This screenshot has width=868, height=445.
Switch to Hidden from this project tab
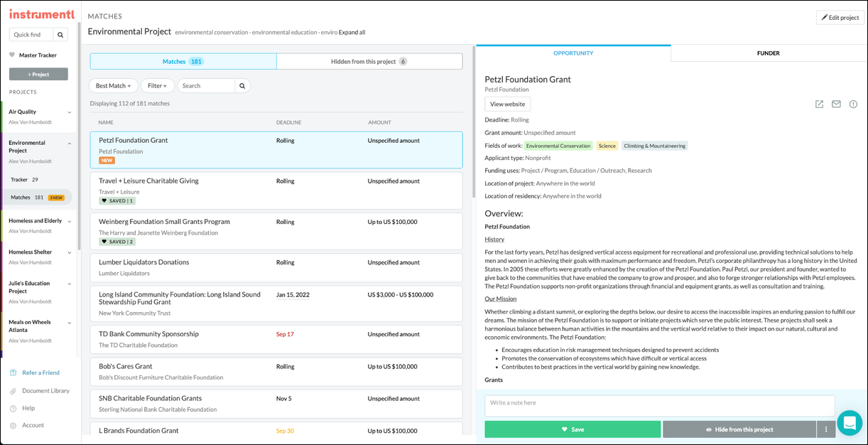coord(369,61)
